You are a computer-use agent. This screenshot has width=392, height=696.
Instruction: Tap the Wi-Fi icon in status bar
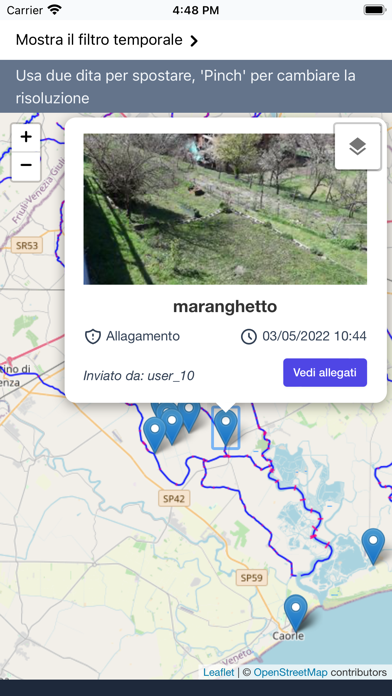tap(55, 10)
